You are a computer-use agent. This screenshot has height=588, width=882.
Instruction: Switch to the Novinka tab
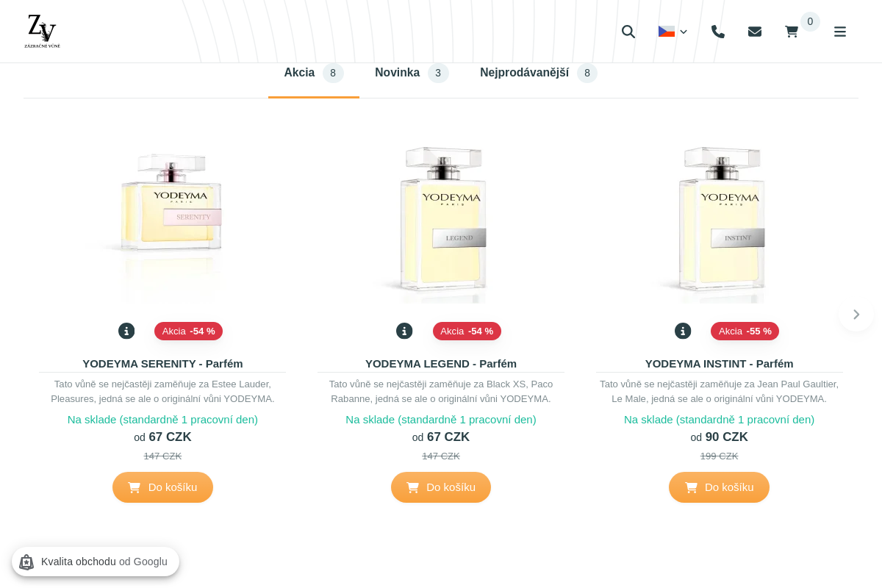(411, 73)
